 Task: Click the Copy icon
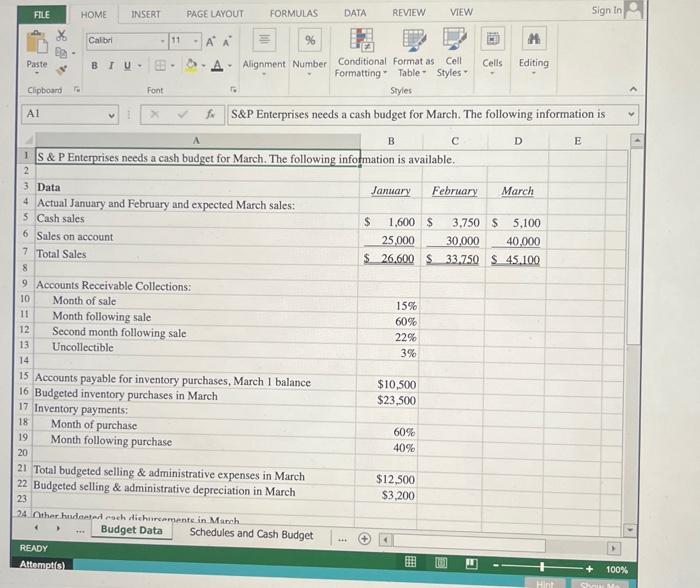tap(61, 53)
